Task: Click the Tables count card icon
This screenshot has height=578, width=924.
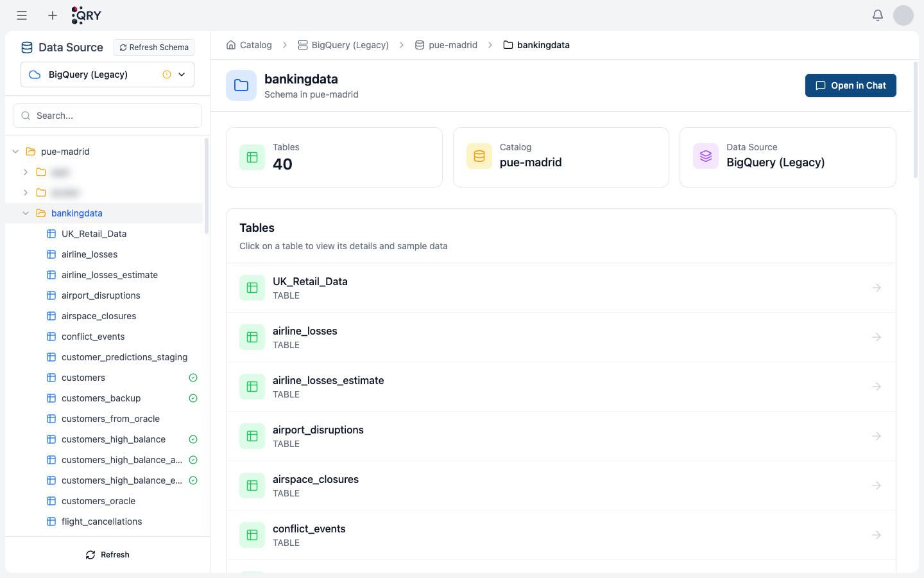Action: [x=252, y=157]
